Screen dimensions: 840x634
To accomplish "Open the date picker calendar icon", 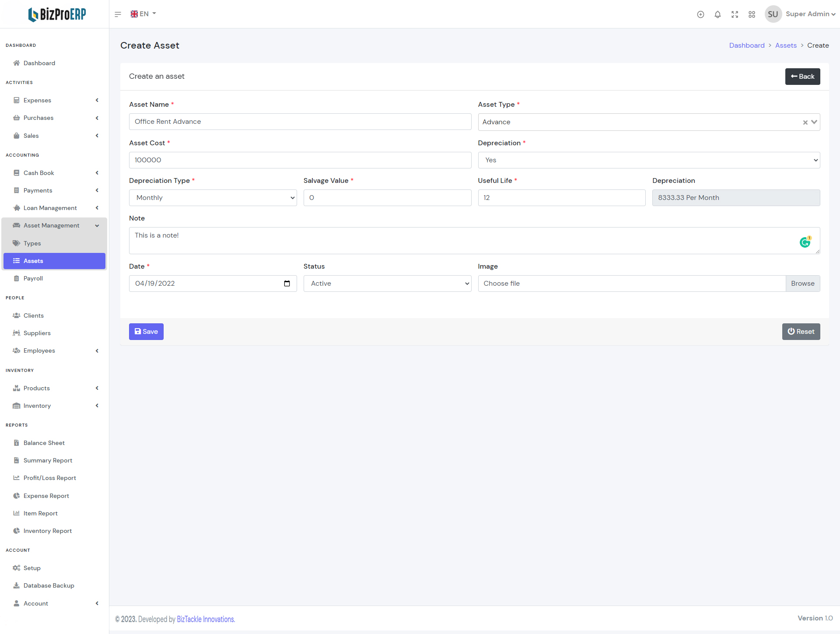I will (x=287, y=284).
